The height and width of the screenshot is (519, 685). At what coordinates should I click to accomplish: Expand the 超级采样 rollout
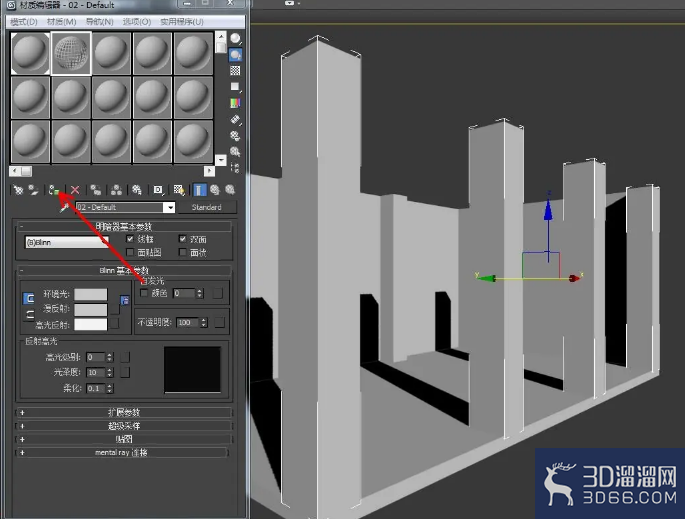pos(124,426)
